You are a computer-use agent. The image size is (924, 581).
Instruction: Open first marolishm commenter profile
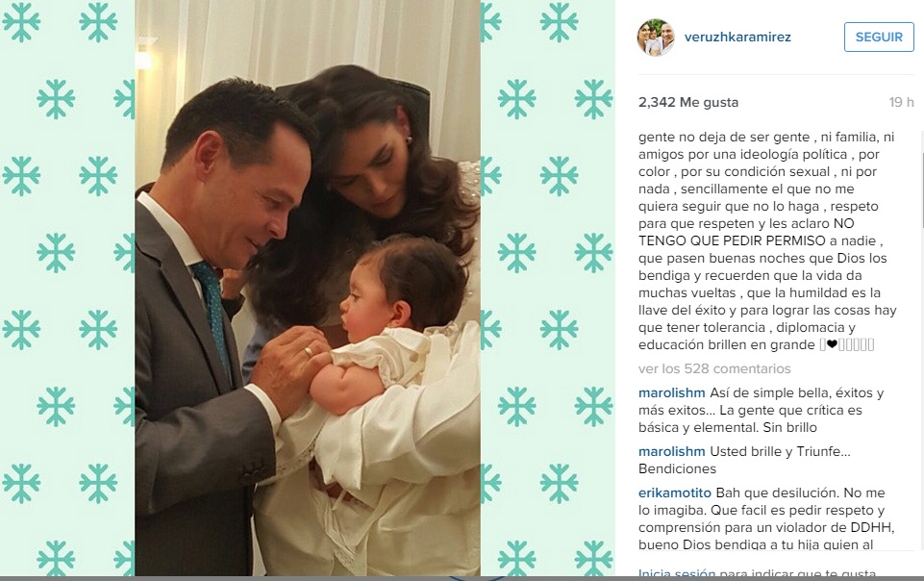pos(672,393)
